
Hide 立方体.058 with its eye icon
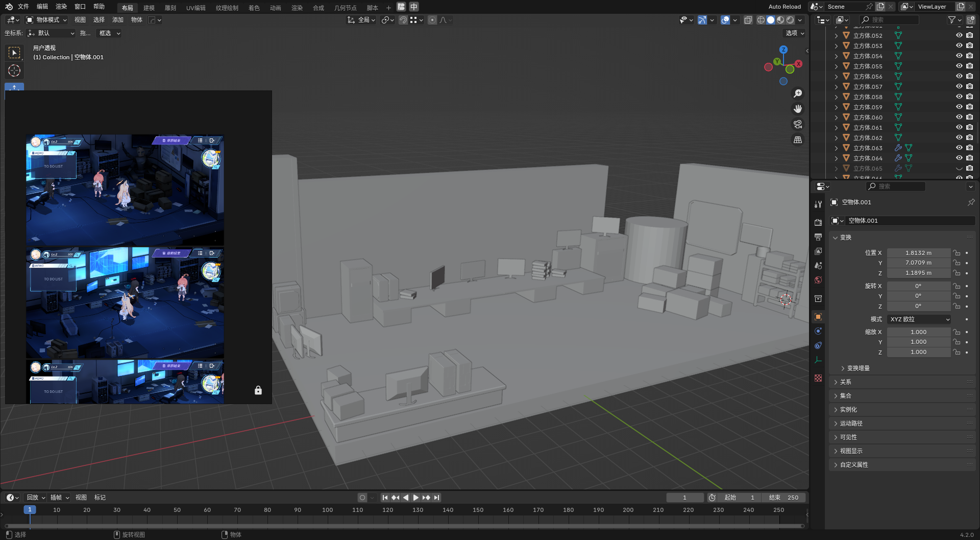(x=959, y=97)
